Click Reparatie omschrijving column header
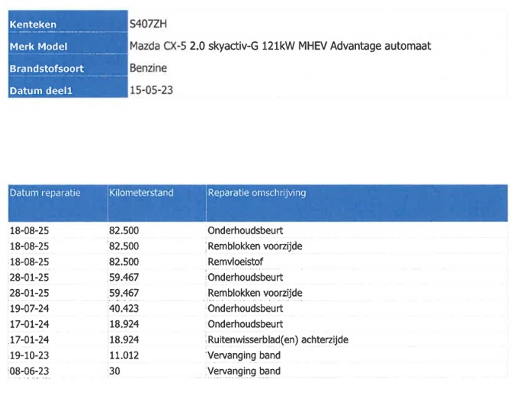532x398 pixels. click(x=257, y=193)
